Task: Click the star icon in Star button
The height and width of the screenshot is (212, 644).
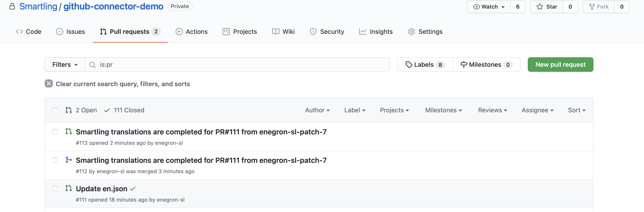Action: click(x=540, y=7)
